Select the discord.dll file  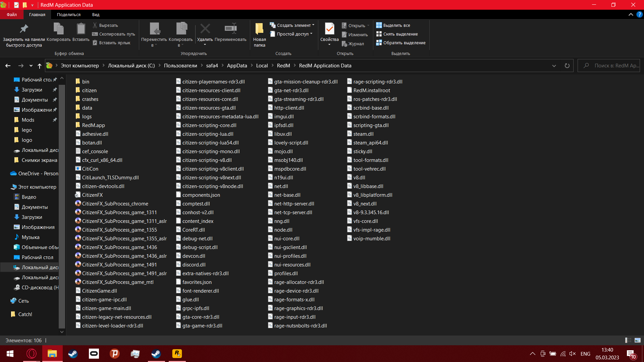[x=191, y=265]
